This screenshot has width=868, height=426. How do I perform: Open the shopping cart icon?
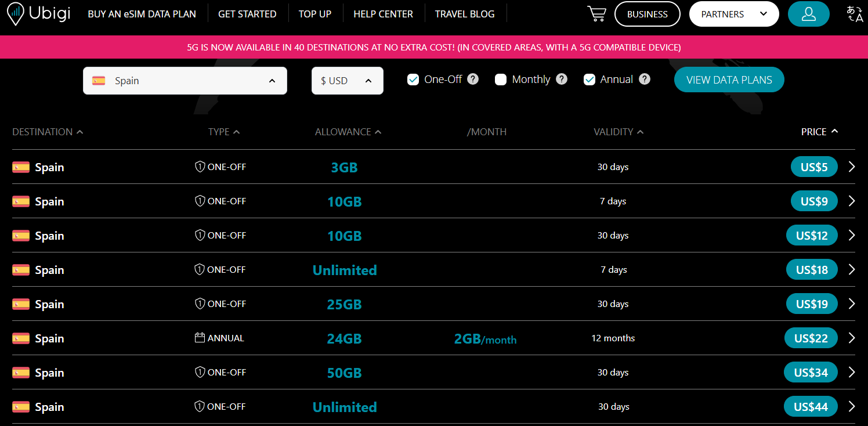597,14
